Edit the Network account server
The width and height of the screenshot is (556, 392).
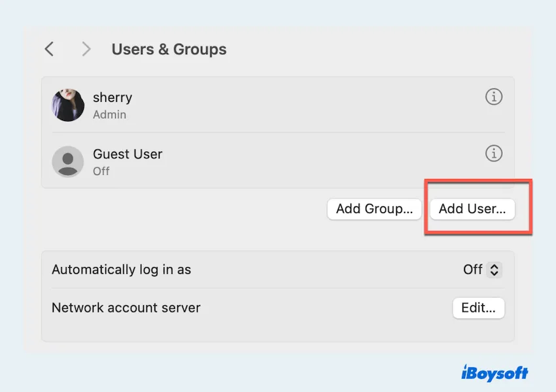coord(478,308)
